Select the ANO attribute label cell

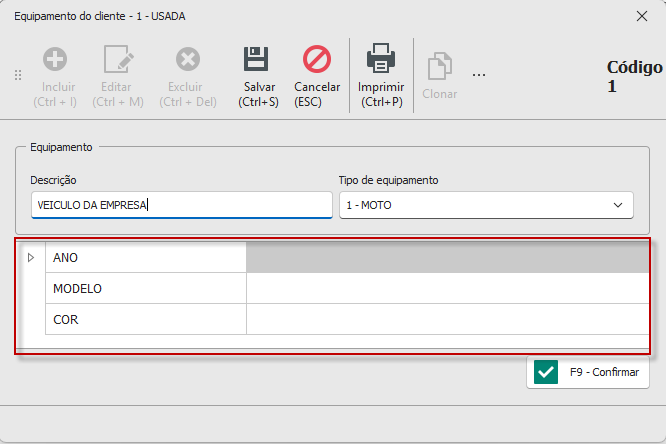point(146,257)
